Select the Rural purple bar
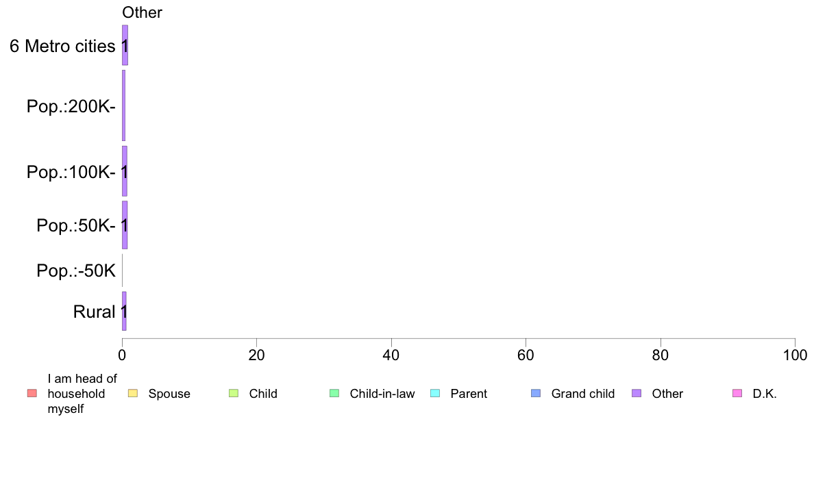The image size is (814, 504). click(x=124, y=311)
